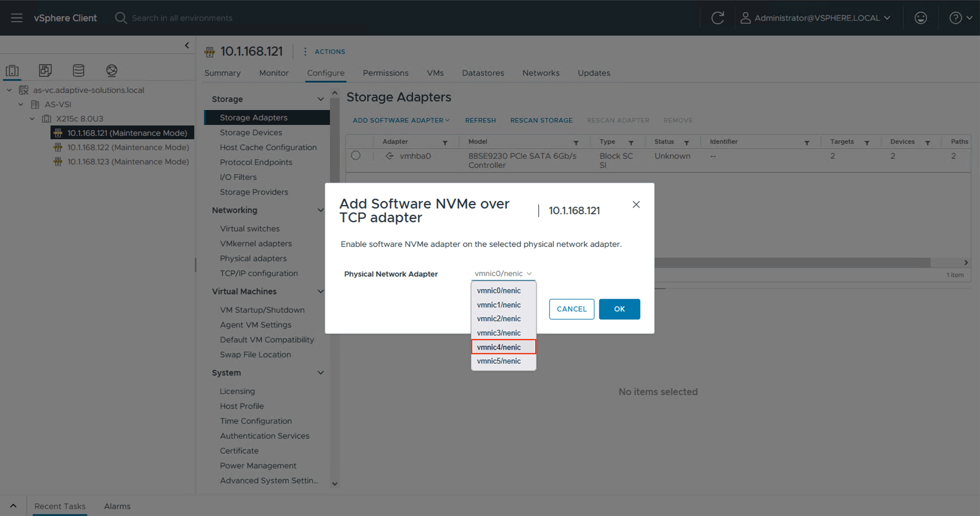
Task: Switch to the Datastores tab
Action: [483, 73]
